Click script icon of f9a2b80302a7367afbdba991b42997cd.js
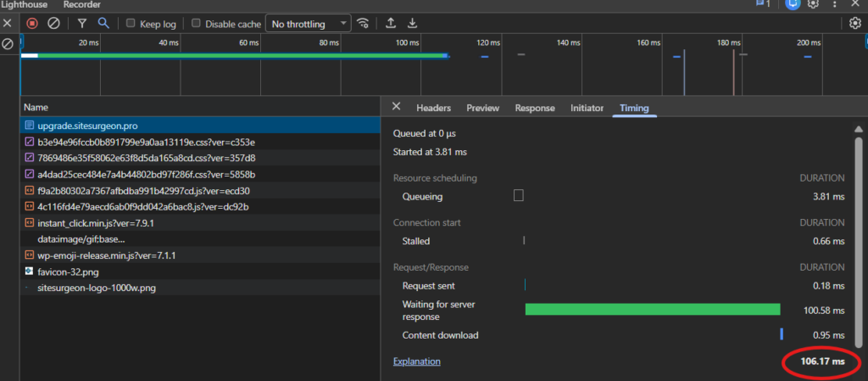The image size is (868, 381). click(x=30, y=190)
